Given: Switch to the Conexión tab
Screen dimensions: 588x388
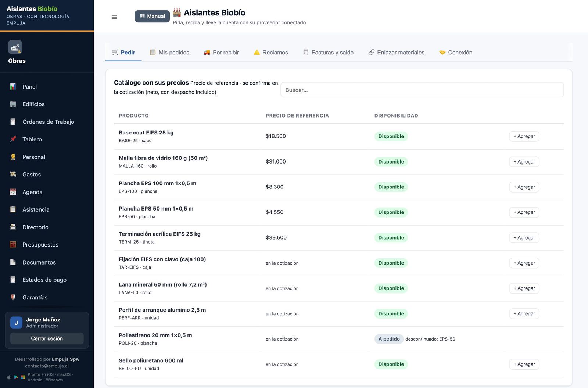Looking at the screenshot, I should click(456, 53).
